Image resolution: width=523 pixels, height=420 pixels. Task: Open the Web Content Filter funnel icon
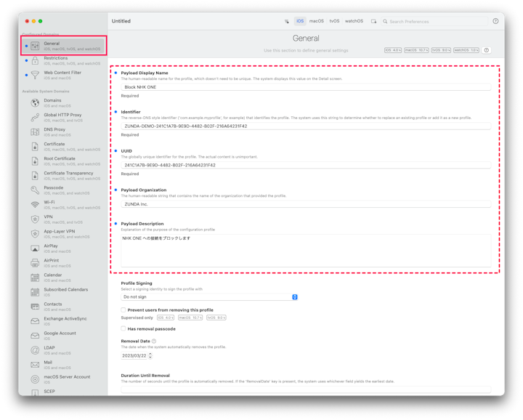[x=35, y=75]
